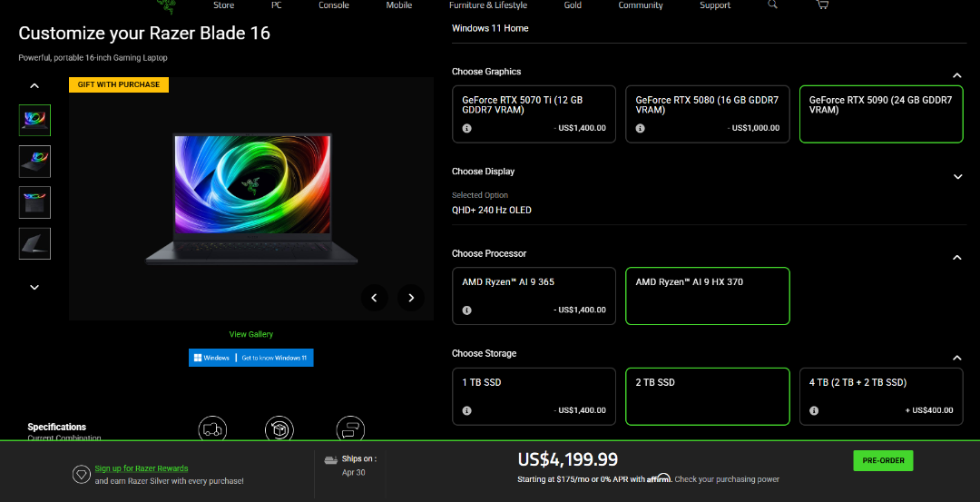
Task: Click the returns box icon
Action: point(279,428)
